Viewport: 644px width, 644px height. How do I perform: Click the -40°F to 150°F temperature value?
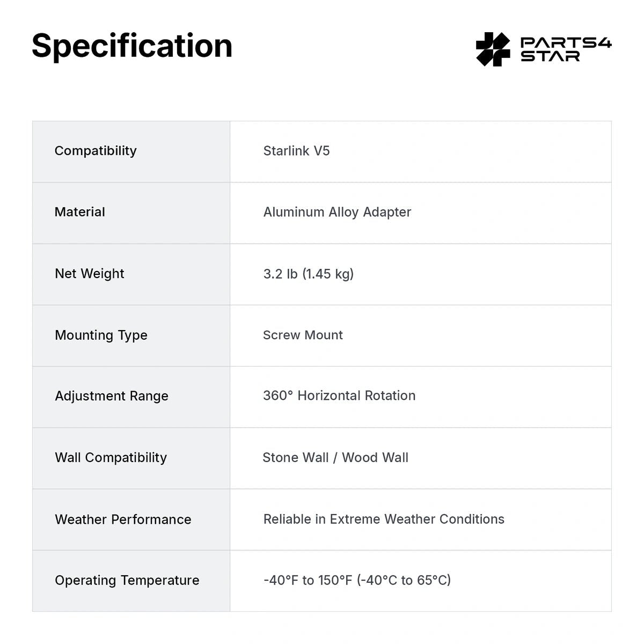coord(357,580)
